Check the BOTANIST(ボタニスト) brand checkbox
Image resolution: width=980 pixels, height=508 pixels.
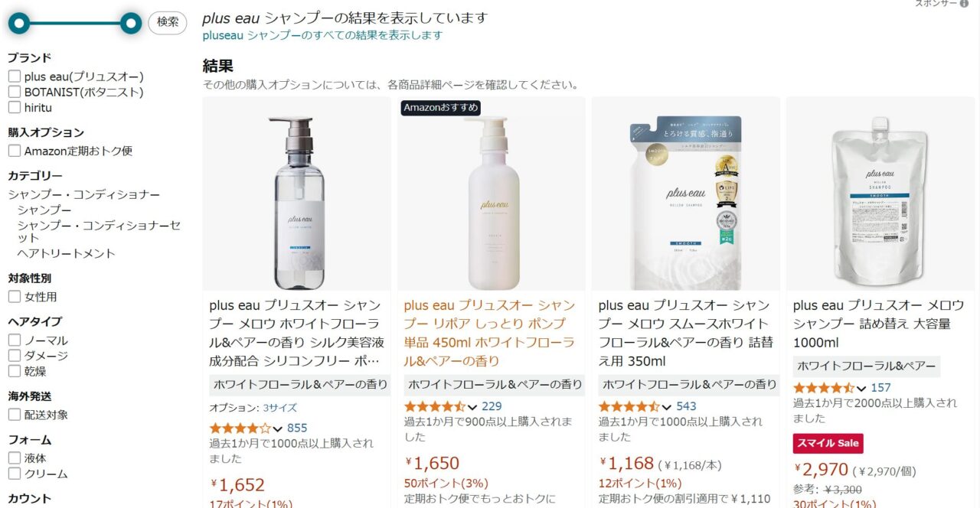tap(15, 92)
